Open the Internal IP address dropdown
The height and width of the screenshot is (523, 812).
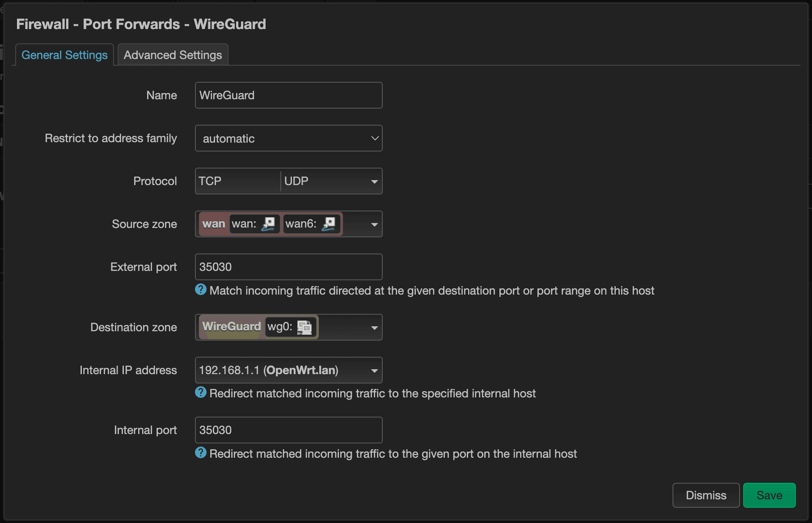pyautogui.click(x=288, y=370)
